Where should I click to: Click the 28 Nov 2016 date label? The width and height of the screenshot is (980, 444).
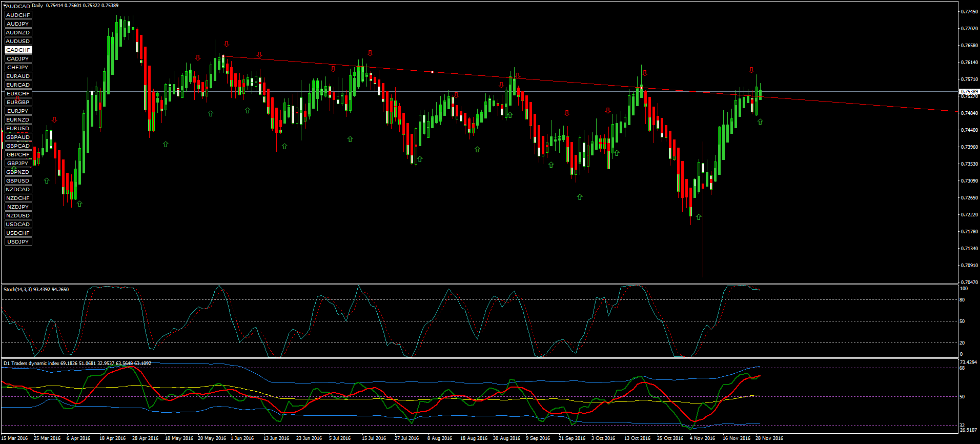coord(769,438)
